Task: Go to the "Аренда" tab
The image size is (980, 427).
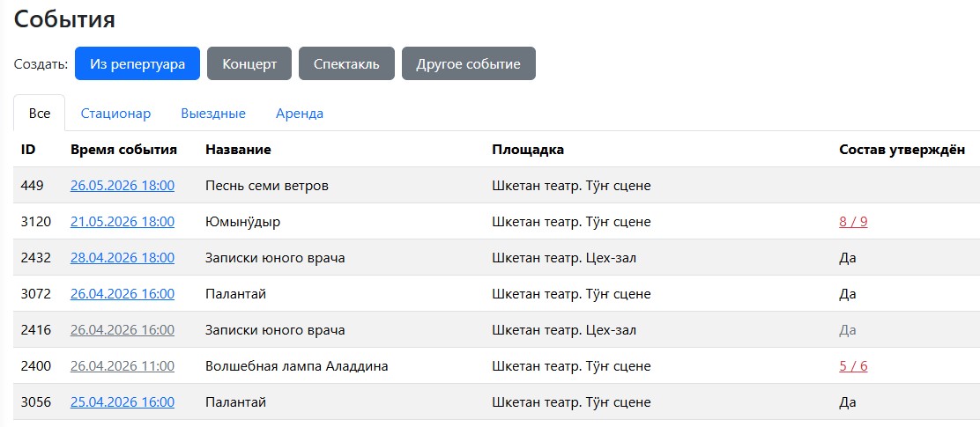Action: (x=300, y=114)
